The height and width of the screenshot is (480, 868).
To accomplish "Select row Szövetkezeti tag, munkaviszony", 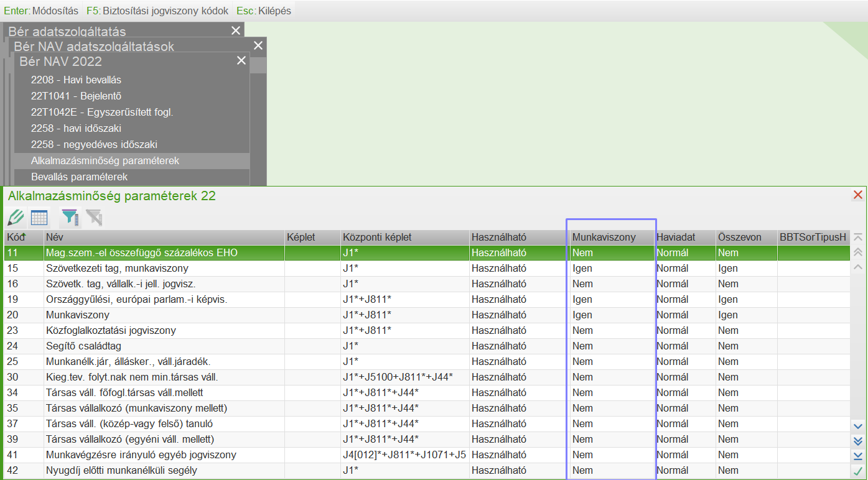I will pyautogui.click(x=427, y=269).
